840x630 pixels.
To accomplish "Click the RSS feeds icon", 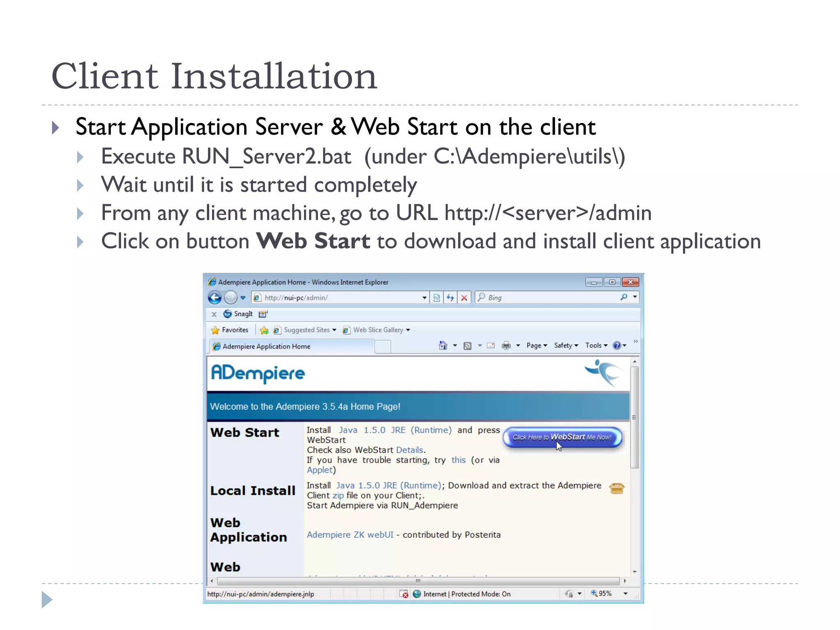I will (467, 346).
